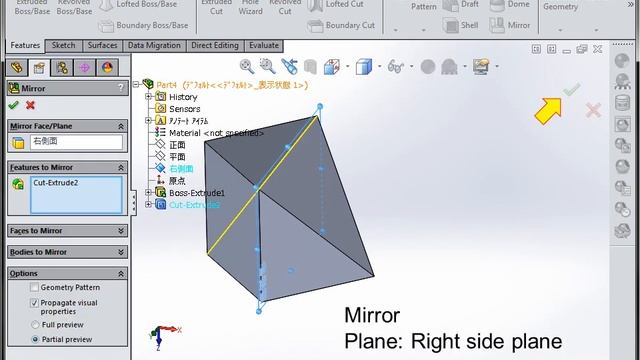
Task: Open the Pattern dropdown arrow in the ribbon
Action: [x=423, y=30]
